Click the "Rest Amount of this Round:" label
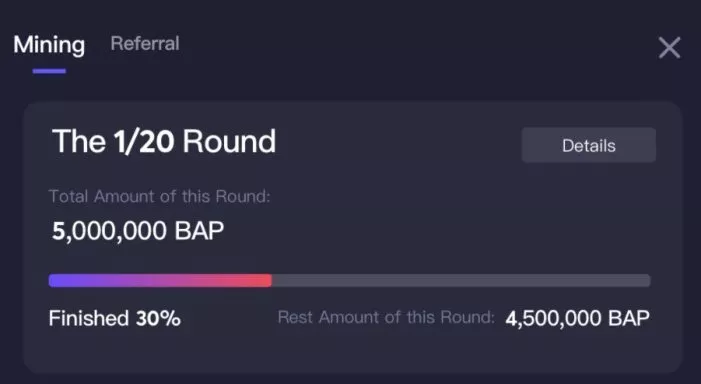This screenshot has height=384, width=701. (x=386, y=317)
